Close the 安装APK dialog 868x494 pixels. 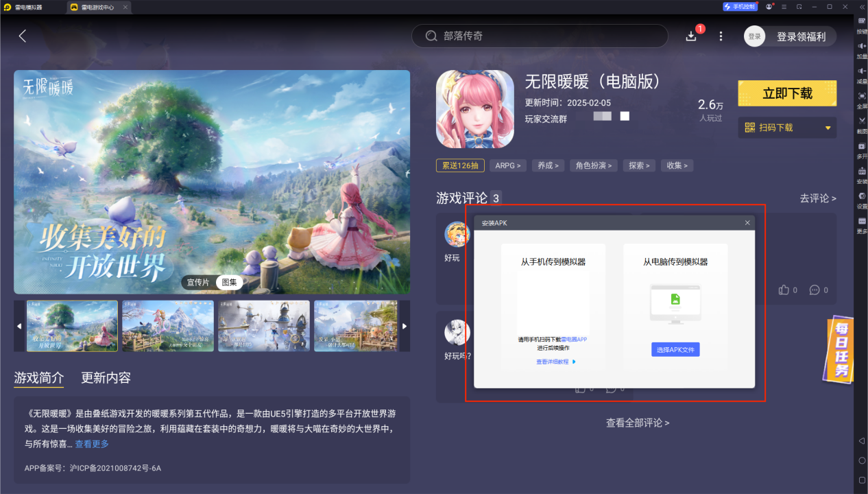[x=747, y=223]
